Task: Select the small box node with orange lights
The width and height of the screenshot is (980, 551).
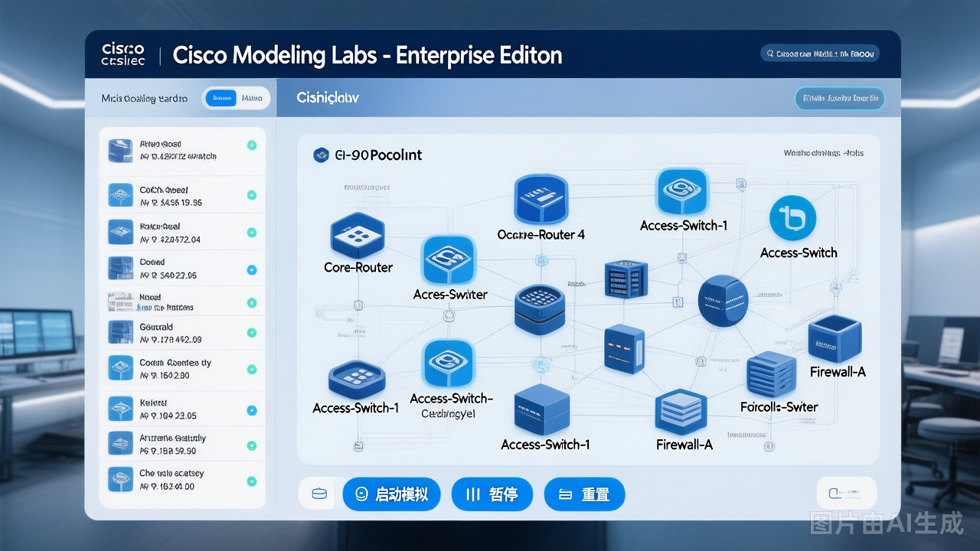Action: 624,348
